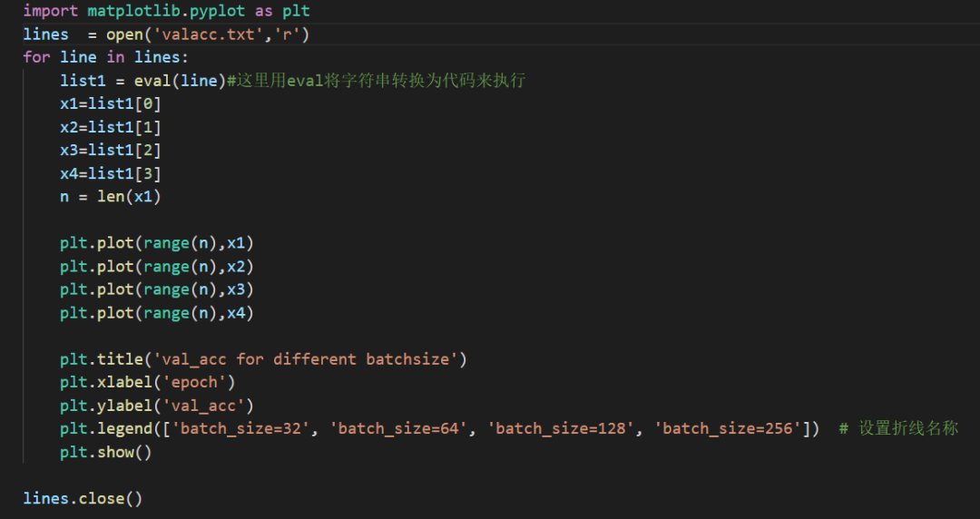Click the line x3=list1[2]
This screenshot has width=980, height=519.
point(111,150)
